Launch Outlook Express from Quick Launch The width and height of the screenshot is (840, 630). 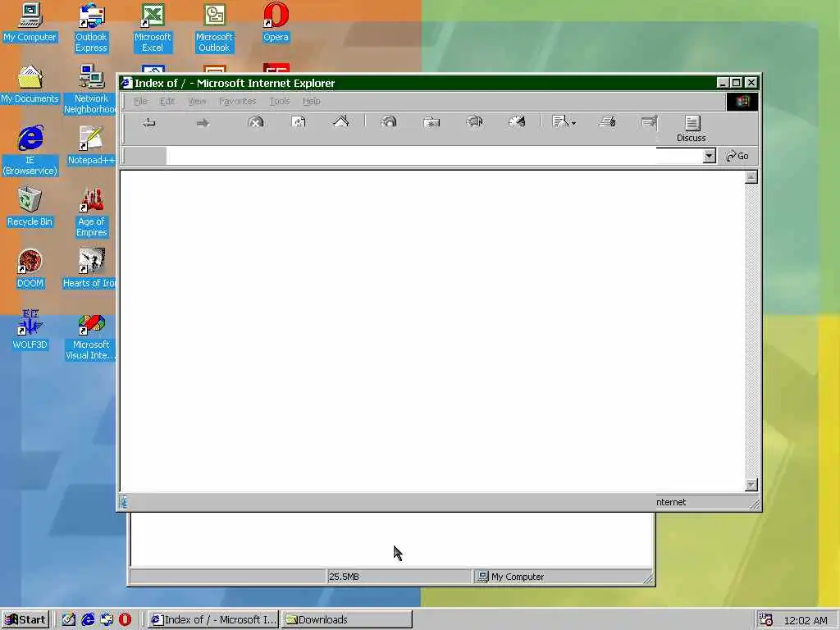(107, 620)
